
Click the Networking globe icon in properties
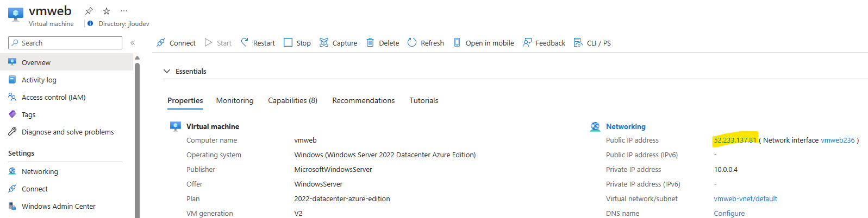(595, 126)
